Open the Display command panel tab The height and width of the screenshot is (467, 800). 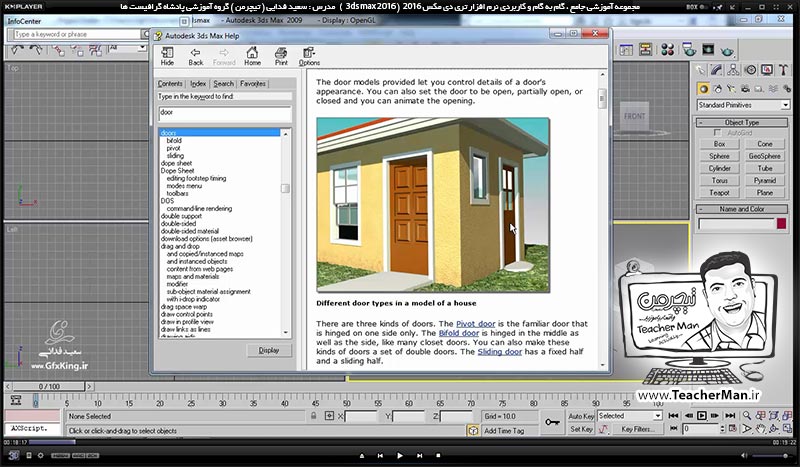coord(766,70)
